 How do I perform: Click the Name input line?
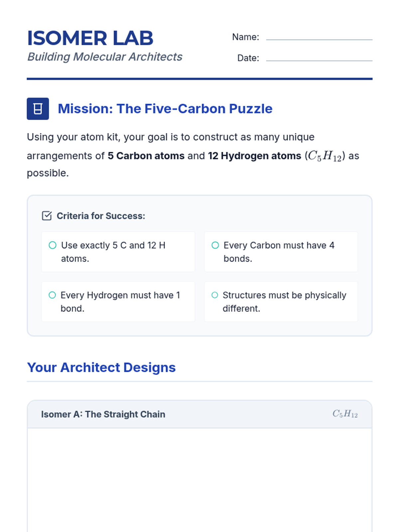319,37
